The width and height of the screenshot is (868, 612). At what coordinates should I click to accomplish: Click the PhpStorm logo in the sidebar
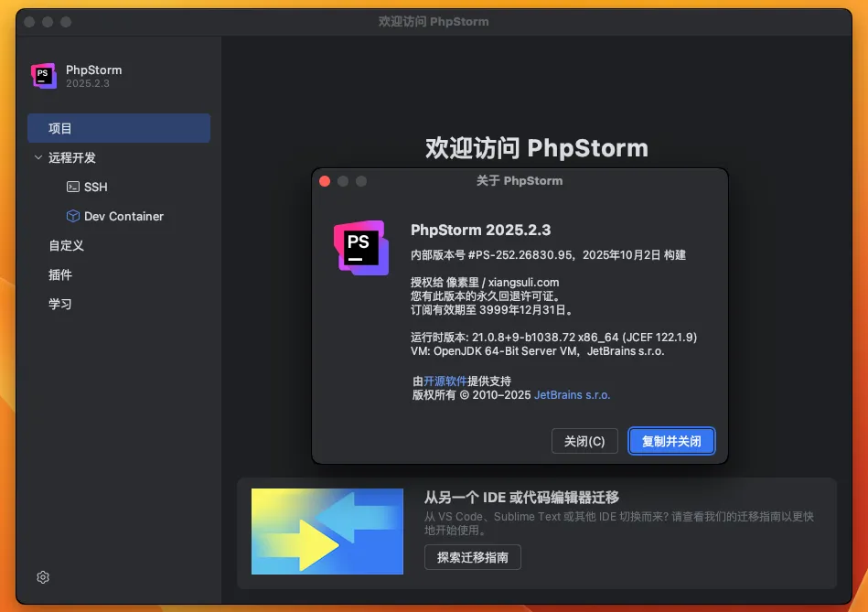pyautogui.click(x=43, y=76)
